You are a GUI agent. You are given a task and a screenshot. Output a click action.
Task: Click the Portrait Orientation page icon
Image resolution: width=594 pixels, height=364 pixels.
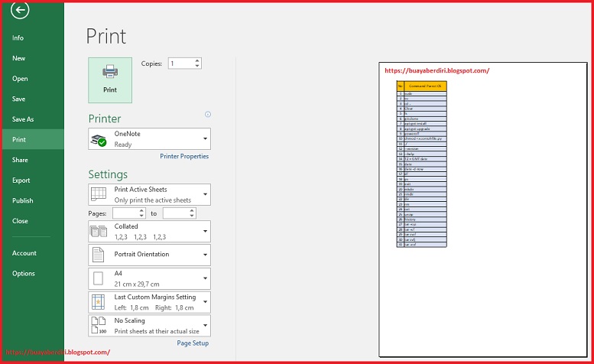click(98, 255)
